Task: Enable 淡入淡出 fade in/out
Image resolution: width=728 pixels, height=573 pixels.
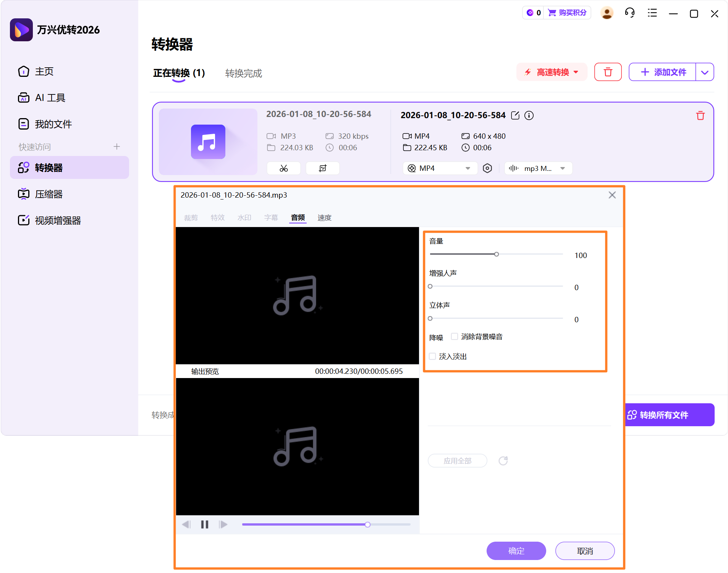Action: click(x=432, y=356)
